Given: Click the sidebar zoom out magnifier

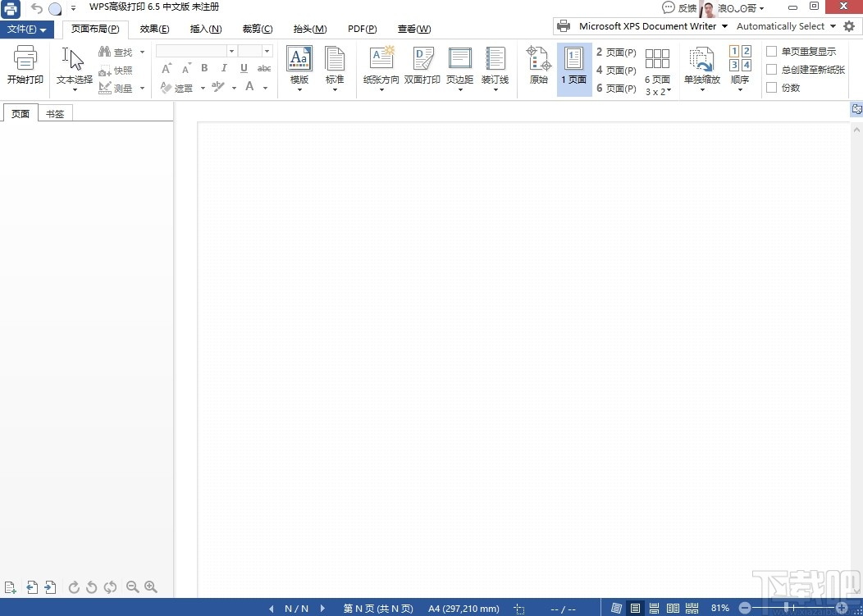Looking at the screenshot, I should tap(133, 587).
